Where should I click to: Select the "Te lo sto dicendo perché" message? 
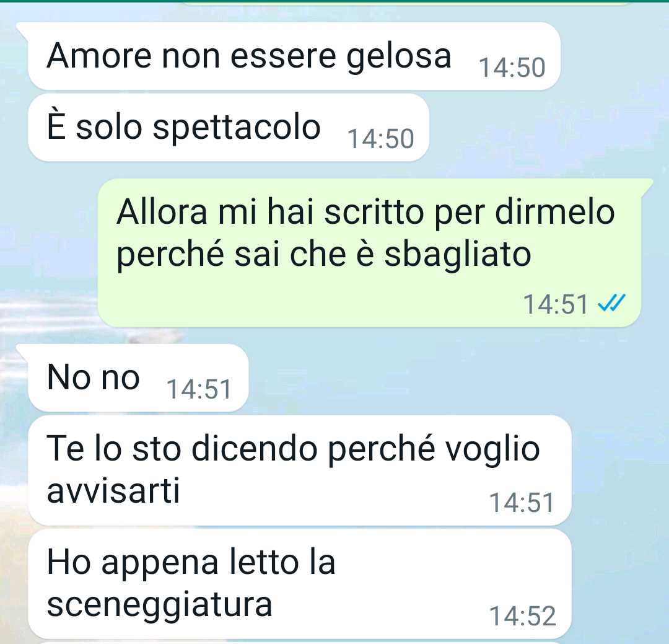tap(300, 470)
